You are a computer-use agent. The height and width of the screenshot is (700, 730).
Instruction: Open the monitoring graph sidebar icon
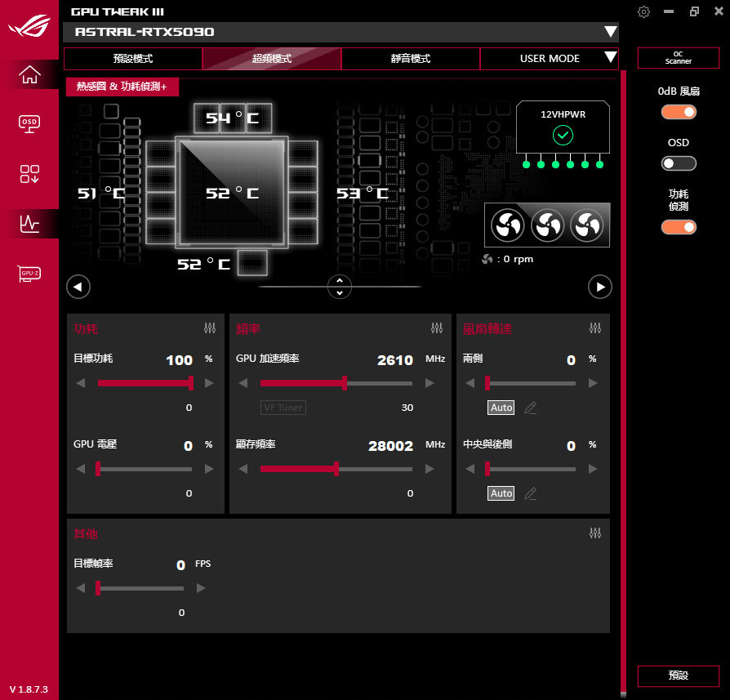pos(29,224)
